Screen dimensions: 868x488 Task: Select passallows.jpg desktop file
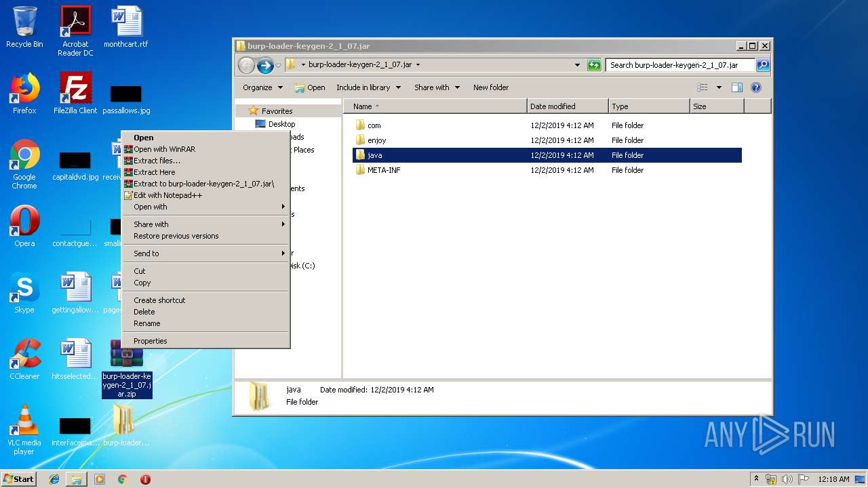[126, 98]
